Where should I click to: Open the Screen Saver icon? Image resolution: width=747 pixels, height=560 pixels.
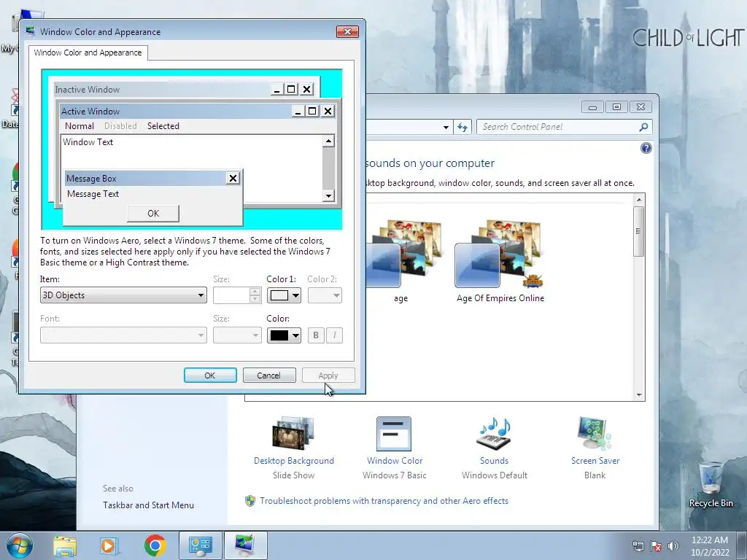coord(594,433)
